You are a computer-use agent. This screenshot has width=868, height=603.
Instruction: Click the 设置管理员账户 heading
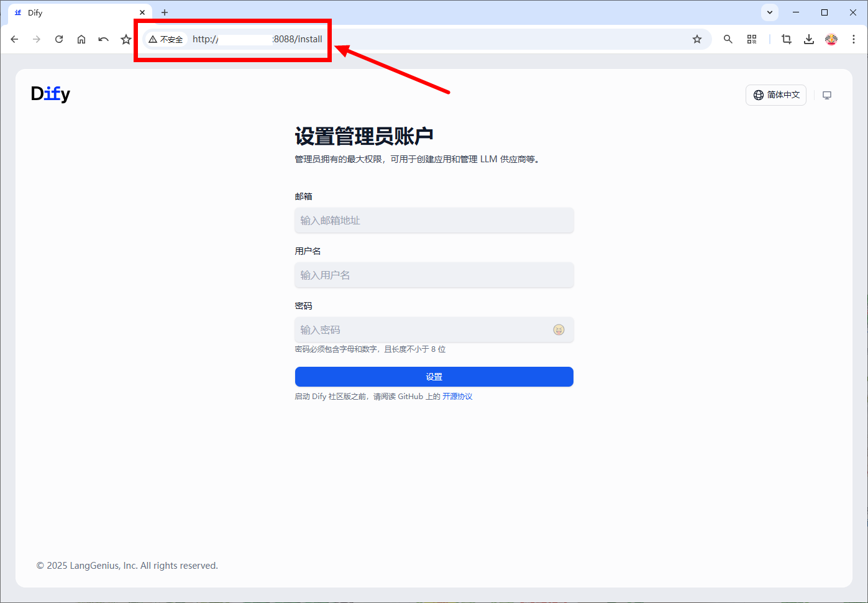[364, 136]
